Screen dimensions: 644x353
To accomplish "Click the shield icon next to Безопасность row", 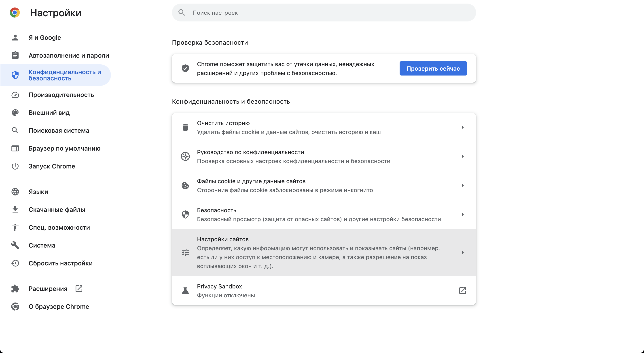I will (x=185, y=214).
